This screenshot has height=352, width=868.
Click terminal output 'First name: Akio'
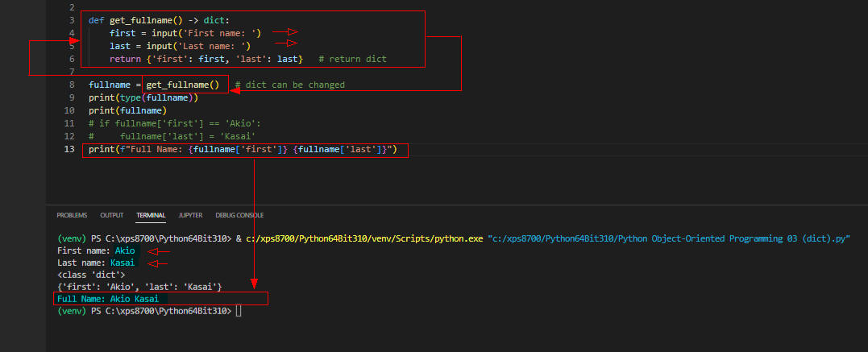click(96, 251)
